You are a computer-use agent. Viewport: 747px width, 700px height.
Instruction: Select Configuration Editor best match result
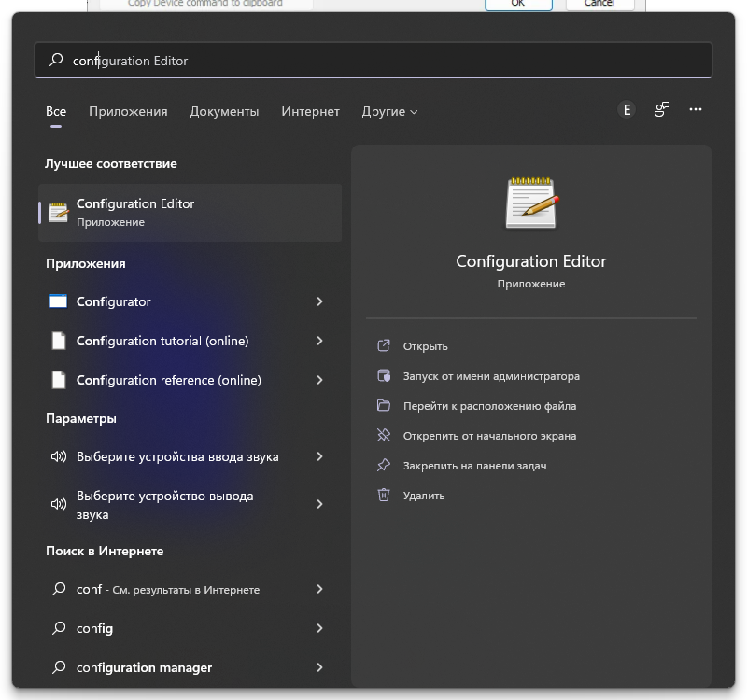190,213
